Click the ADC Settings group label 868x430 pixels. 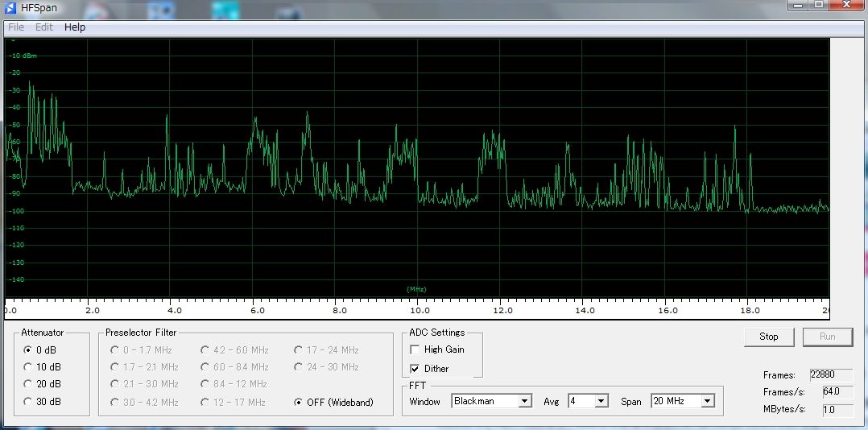436,333
